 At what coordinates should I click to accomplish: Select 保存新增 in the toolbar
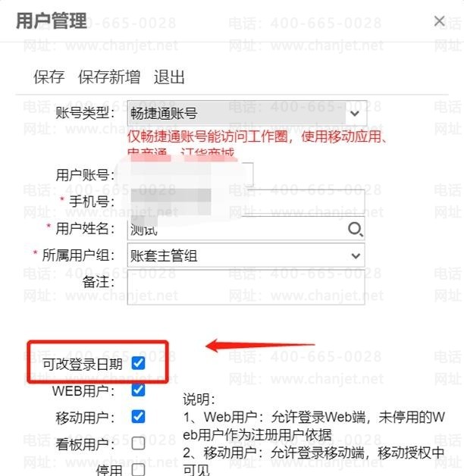coord(109,77)
